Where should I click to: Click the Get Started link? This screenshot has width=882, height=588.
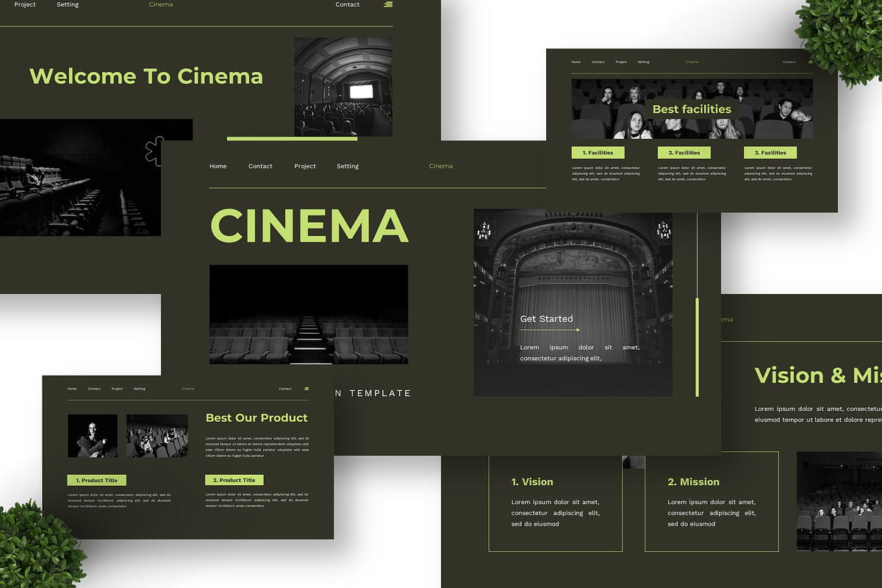[x=546, y=319]
